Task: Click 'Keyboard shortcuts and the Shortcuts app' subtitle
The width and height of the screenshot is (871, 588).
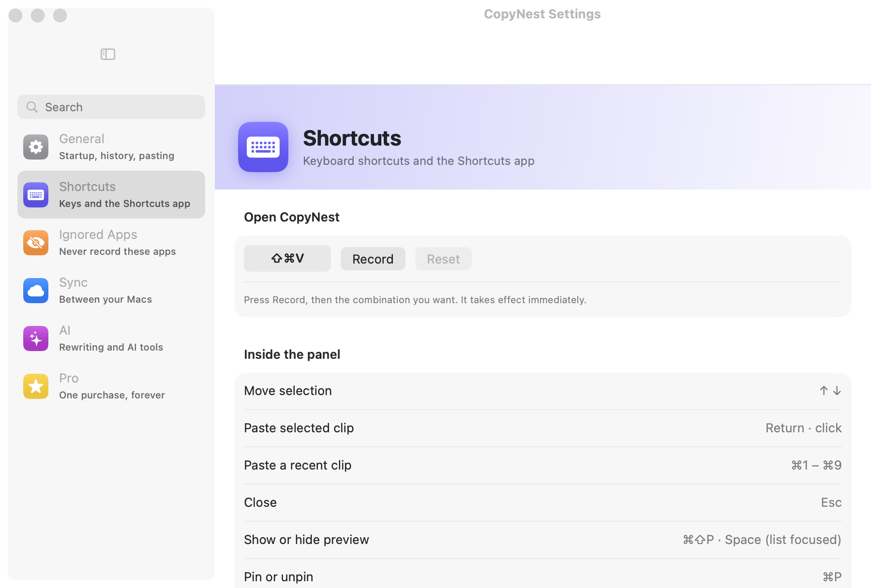Action: (x=419, y=161)
